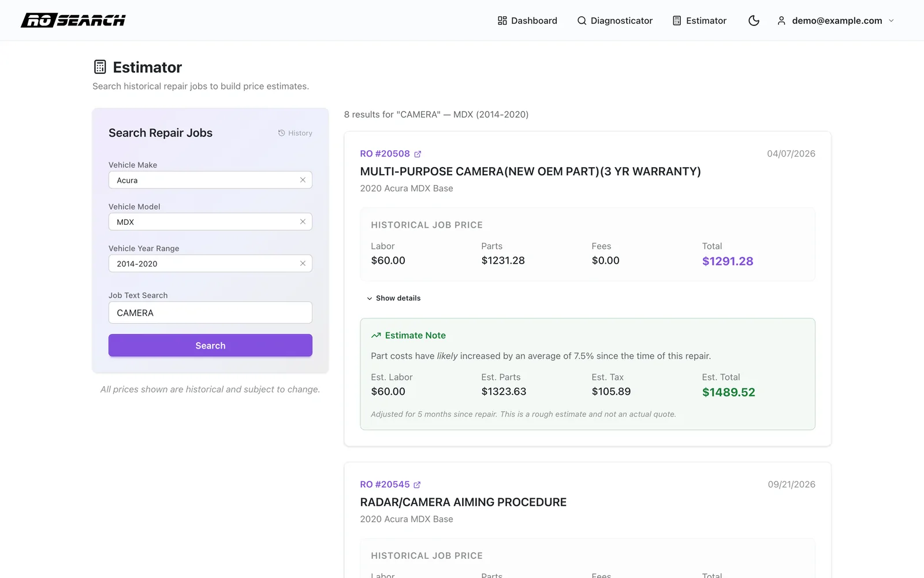The height and width of the screenshot is (578, 924).
Task: Click the Job Text Search label
Action: pyautogui.click(x=138, y=295)
